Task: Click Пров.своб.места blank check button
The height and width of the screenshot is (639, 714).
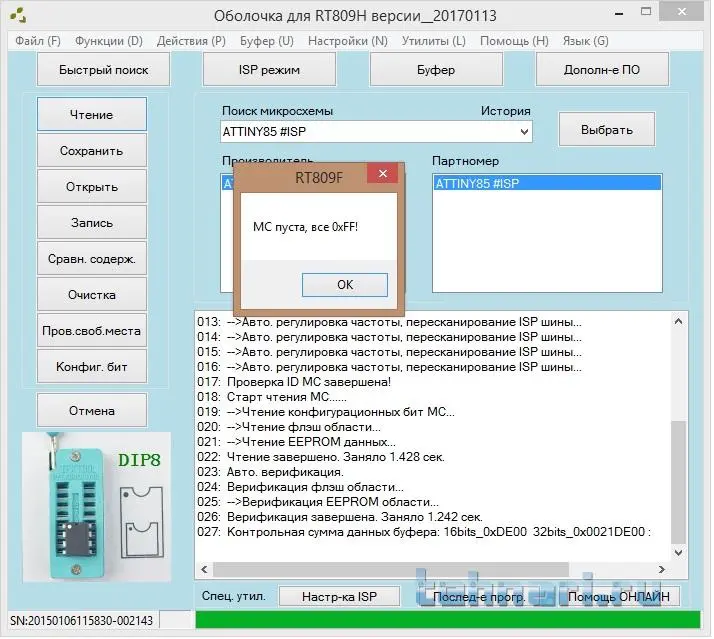Action: [92, 330]
